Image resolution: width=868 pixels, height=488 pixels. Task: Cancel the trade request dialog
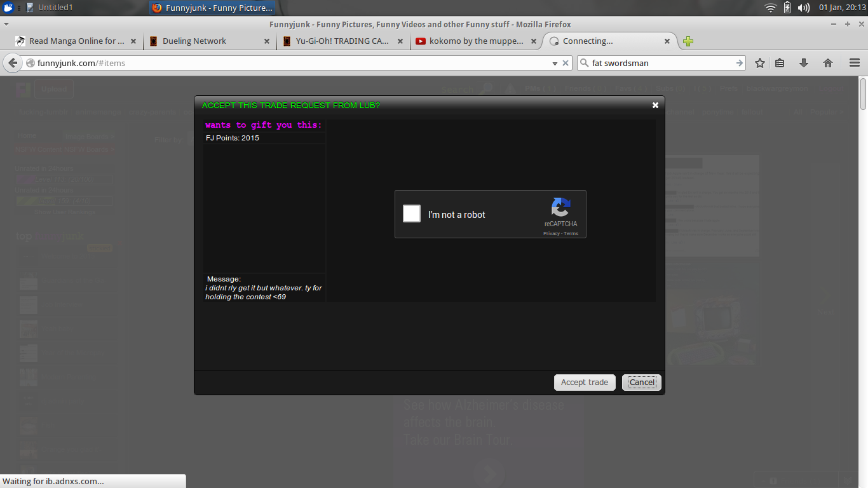[x=641, y=382]
